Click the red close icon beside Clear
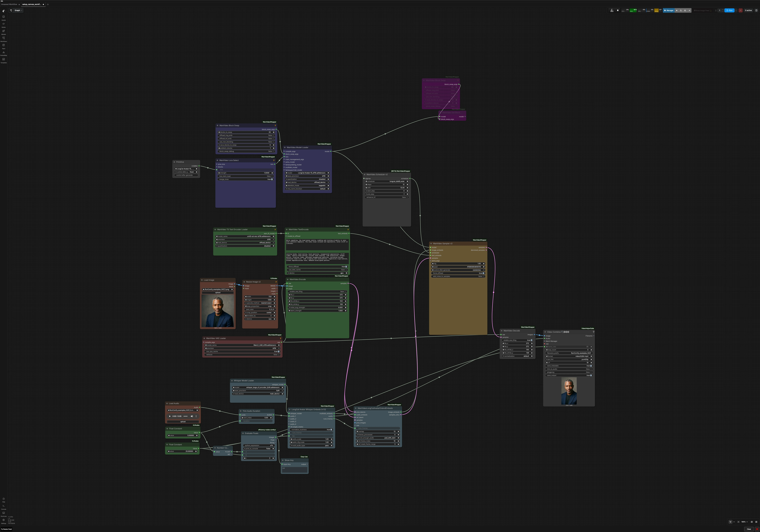This screenshot has width=760, height=532. (x=757, y=529)
